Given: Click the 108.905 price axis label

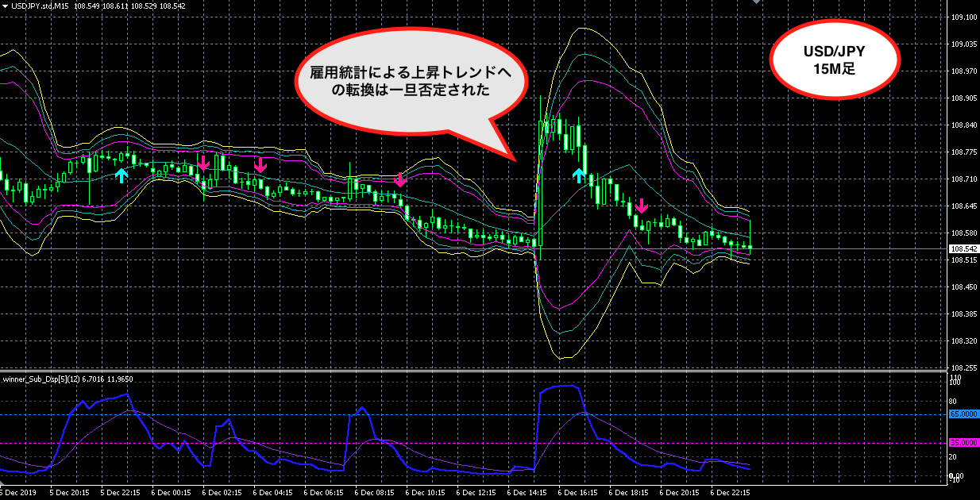Looking at the screenshot, I should click(x=963, y=98).
